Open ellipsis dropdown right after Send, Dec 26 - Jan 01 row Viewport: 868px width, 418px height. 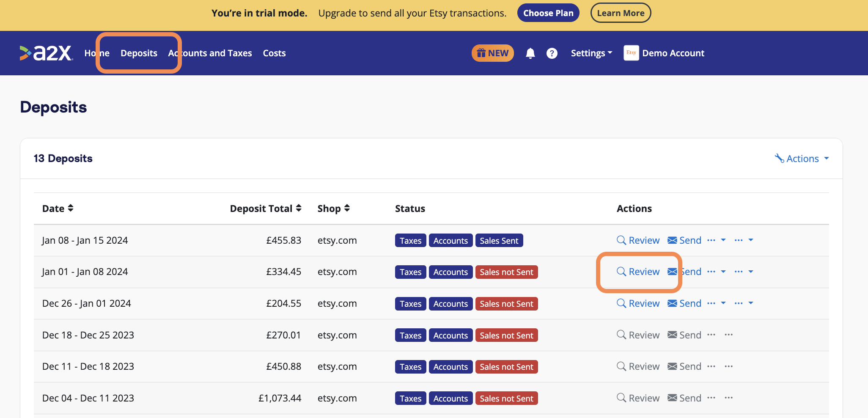717,303
